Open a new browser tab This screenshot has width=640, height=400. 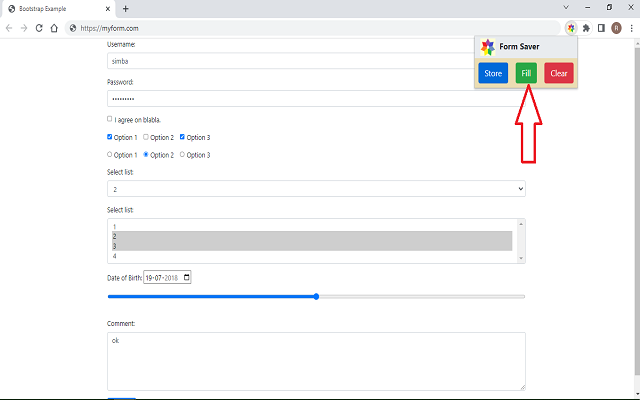pos(125,8)
